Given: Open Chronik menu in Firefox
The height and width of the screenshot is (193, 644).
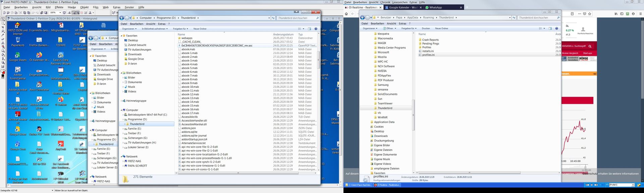Looking at the screenshot, I should click(x=385, y=2).
